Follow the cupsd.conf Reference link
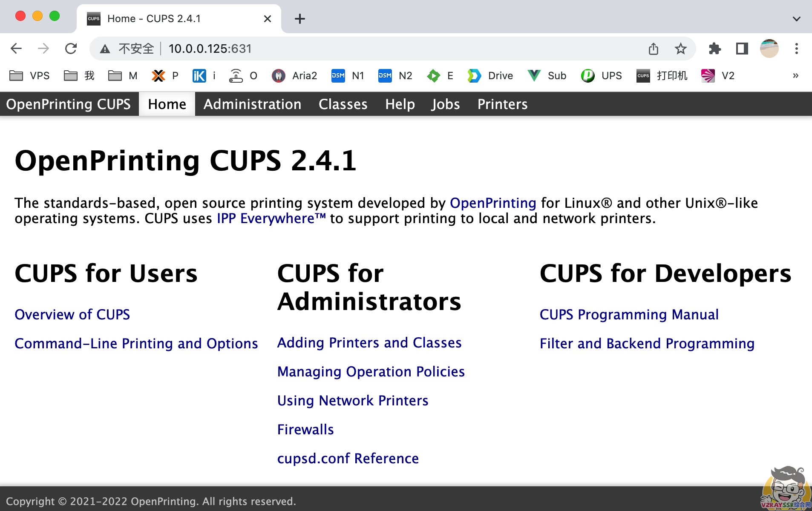The height and width of the screenshot is (511, 812). 348,459
